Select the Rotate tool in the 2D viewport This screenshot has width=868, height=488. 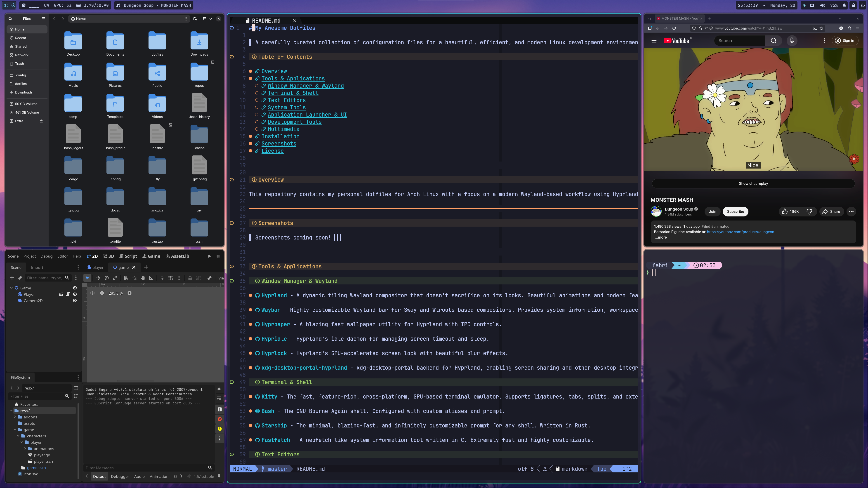click(107, 278)
